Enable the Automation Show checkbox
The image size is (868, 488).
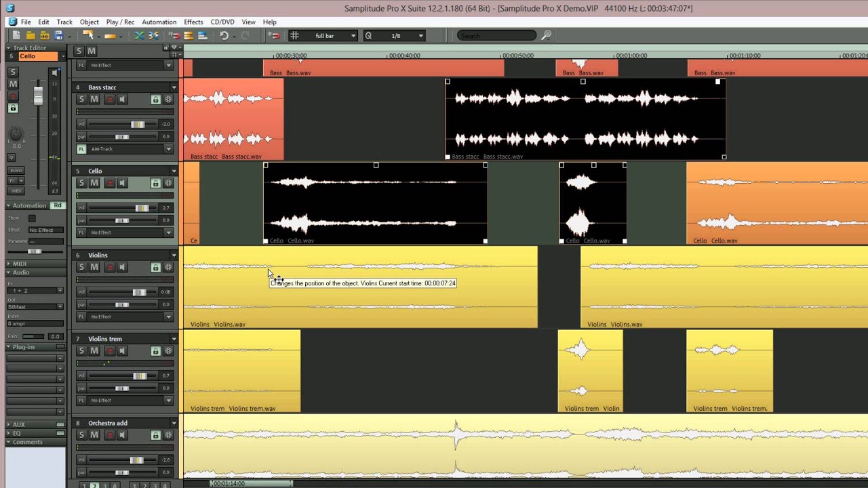click(x=32, y=218)
